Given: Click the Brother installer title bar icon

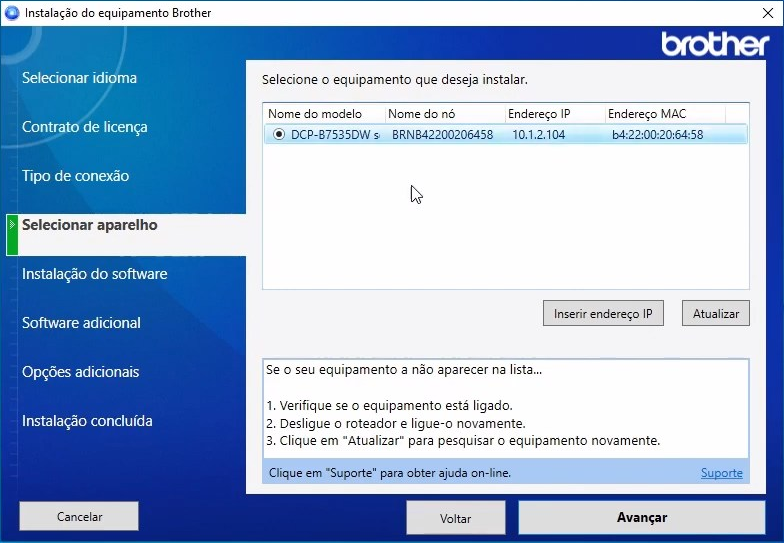Looking at the screenshot, I should [x=12, y=12].
